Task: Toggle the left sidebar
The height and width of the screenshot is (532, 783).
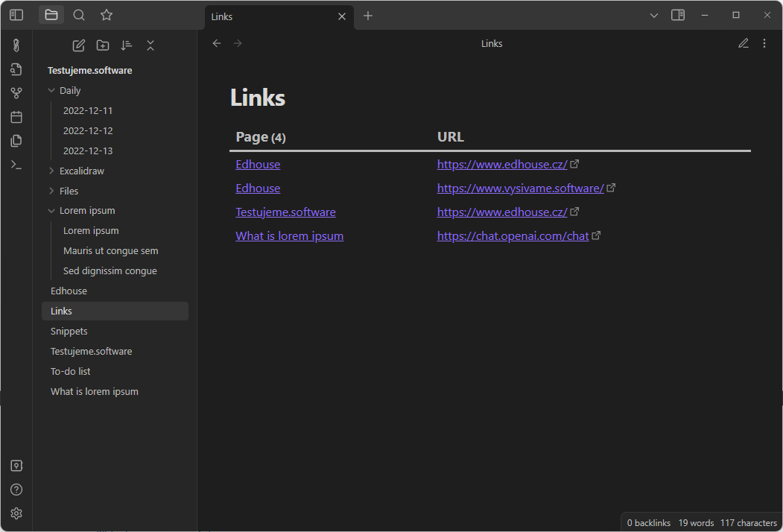Action: pos(16,14)
